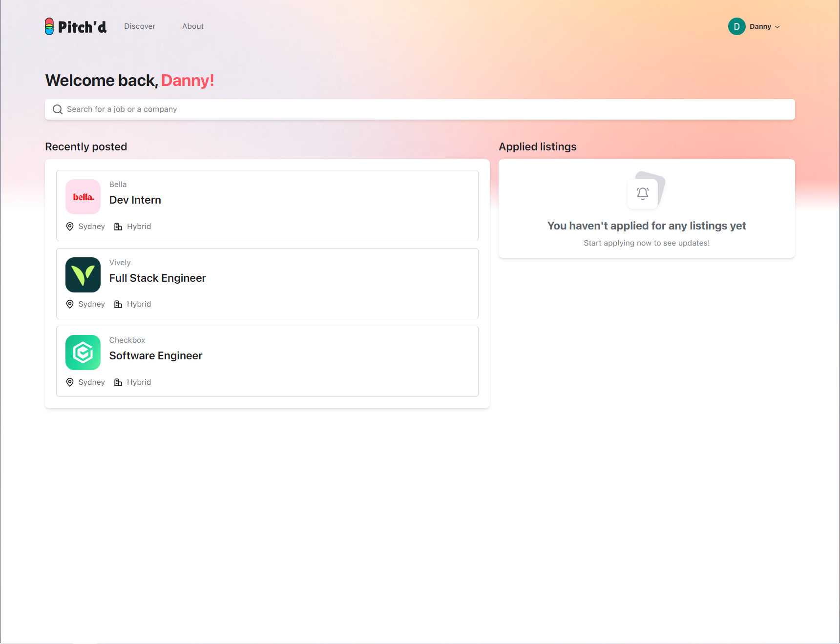Viewport: 840px width, 644px height.
Task: Open the Software Engineer listing
Action: pos(267,361)
